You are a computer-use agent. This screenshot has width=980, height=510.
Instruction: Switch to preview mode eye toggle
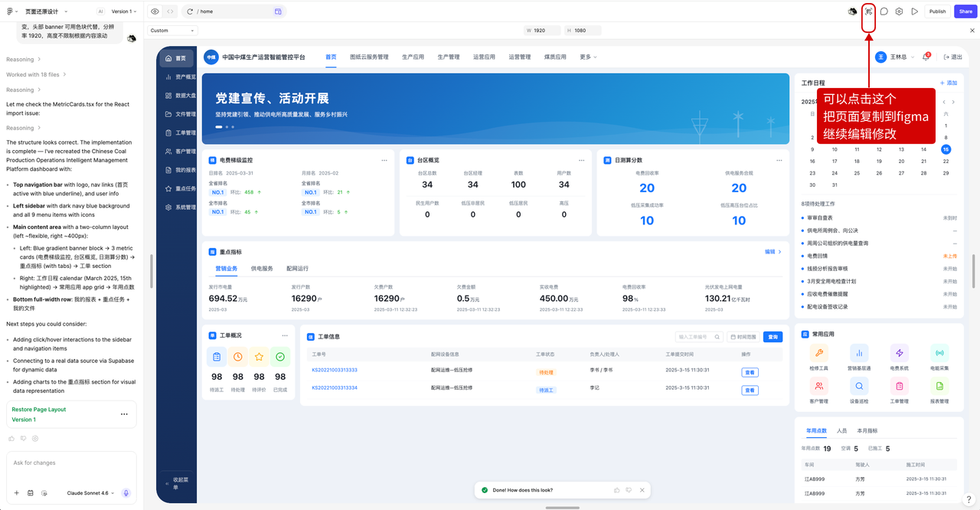pyautogui.click(x=155, y=11)
